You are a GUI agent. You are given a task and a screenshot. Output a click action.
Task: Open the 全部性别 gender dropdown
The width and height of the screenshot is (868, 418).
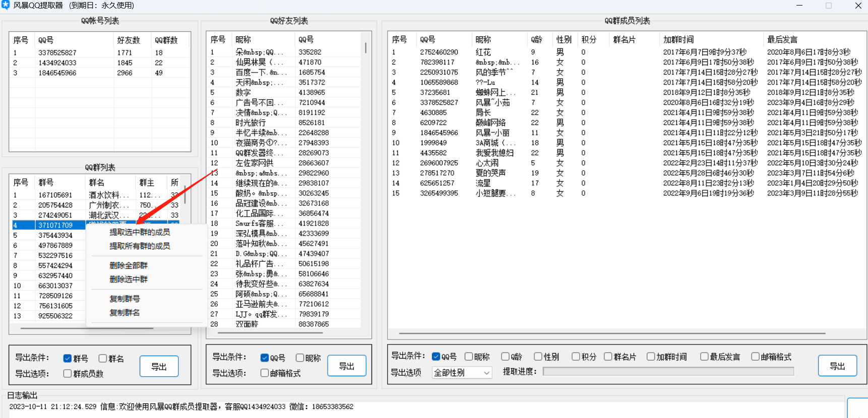pos(462,373)
